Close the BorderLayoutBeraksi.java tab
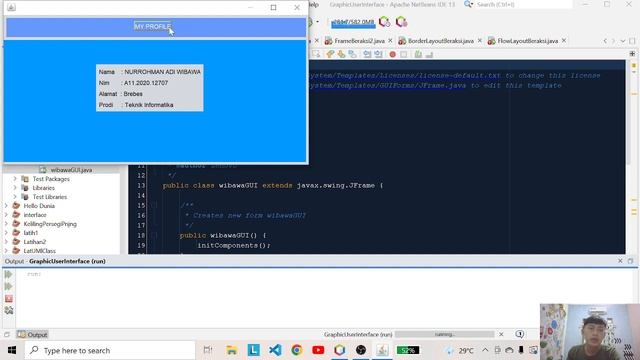Viewport: 640px width, 360px height. point(480,40)
